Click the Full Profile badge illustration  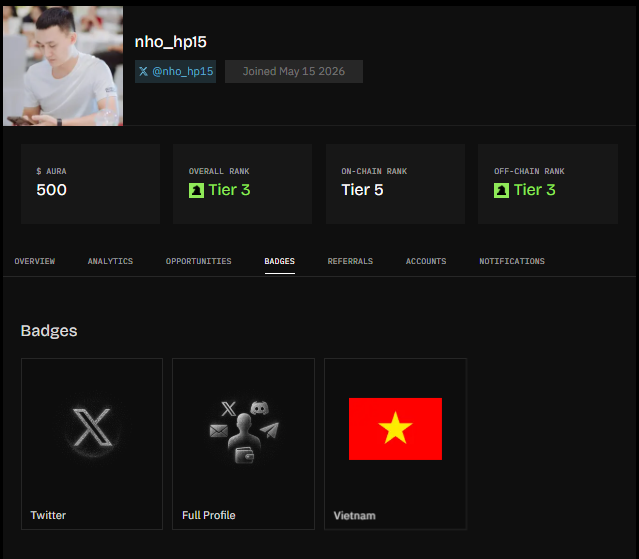point(244,432)
